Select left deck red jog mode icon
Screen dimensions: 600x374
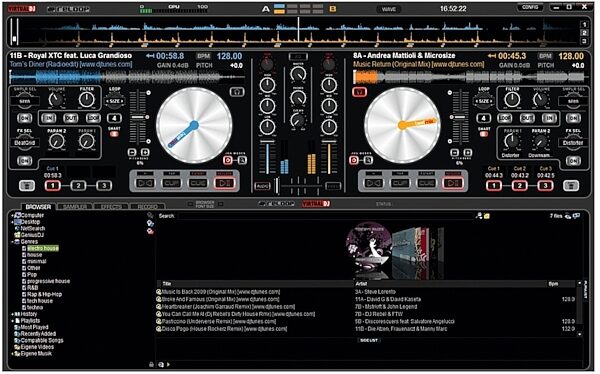click(228, 160)
